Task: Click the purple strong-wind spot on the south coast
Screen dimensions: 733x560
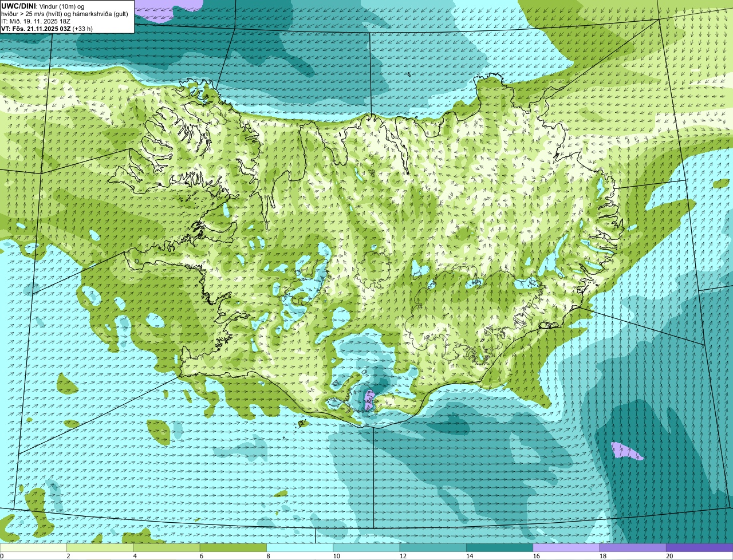Action: [x=369, y=400]
